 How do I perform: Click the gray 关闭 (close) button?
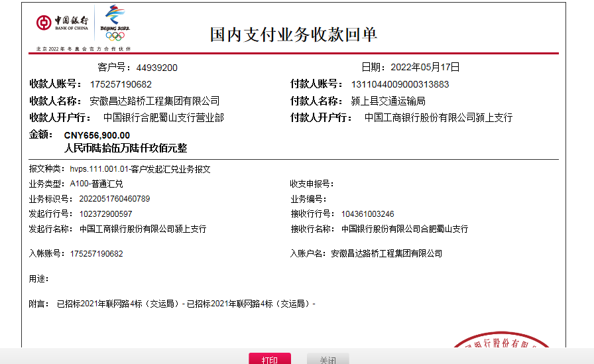click(327, 359)
